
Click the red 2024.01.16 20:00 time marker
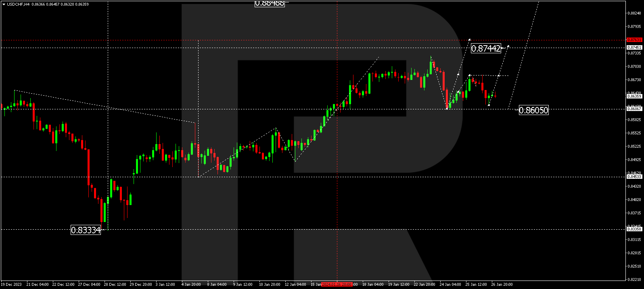pos(337,285)
